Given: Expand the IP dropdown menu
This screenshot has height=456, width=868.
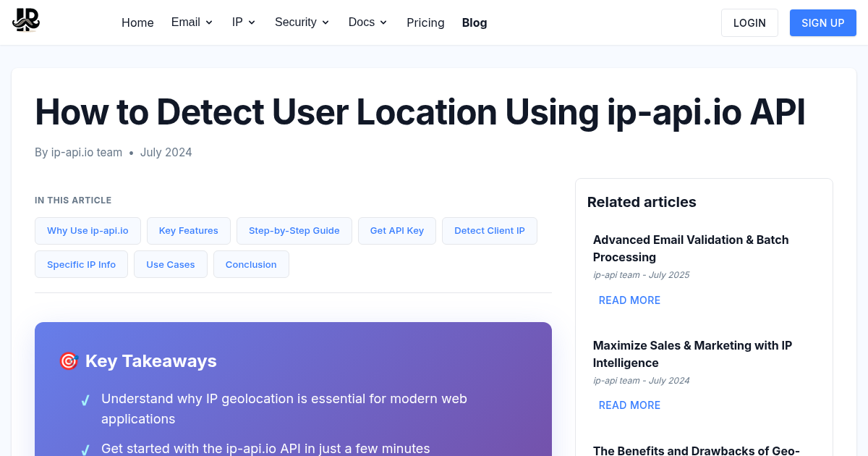Looking at the screenshot, I should (x=244, y=22).
